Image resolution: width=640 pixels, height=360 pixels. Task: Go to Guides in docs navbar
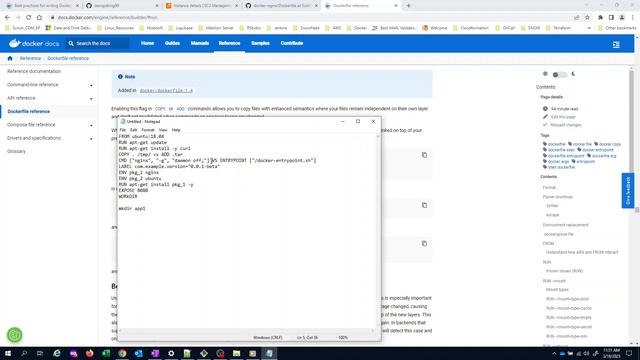172,43
